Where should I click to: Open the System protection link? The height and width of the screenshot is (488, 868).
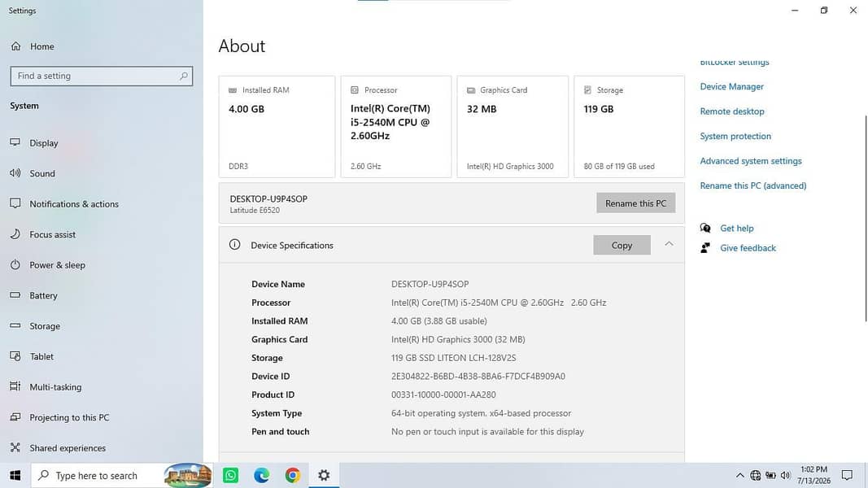click(x=735, y=136)
